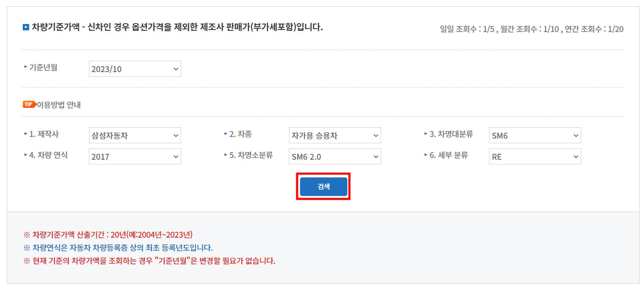Open the 기준년월 date dropdown showing 2023/10
Viewport: 644px width, 287px height.
[135, 69]
